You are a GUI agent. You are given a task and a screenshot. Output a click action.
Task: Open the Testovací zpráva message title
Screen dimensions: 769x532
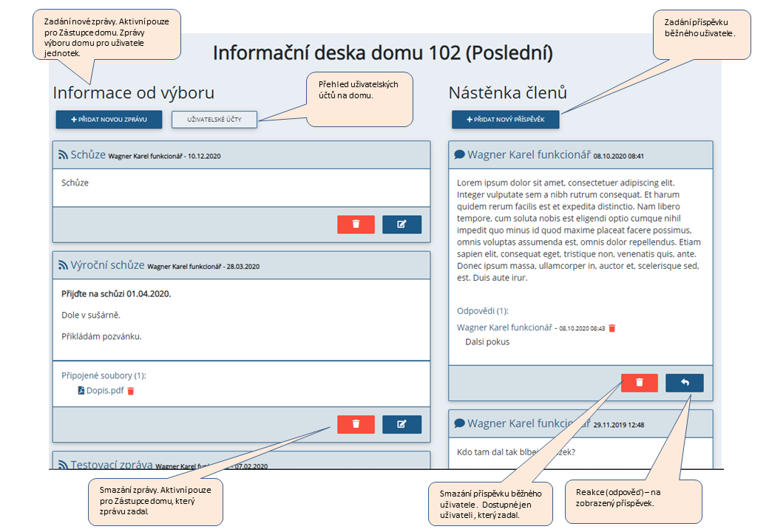111,465
